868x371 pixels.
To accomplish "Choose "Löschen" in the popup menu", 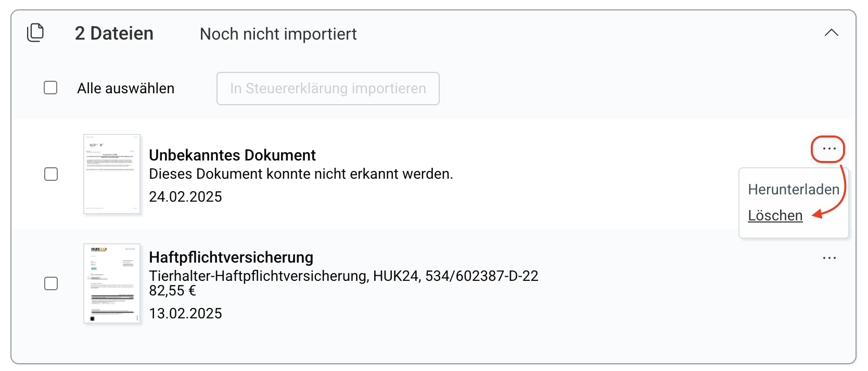I will click(775, 216).
